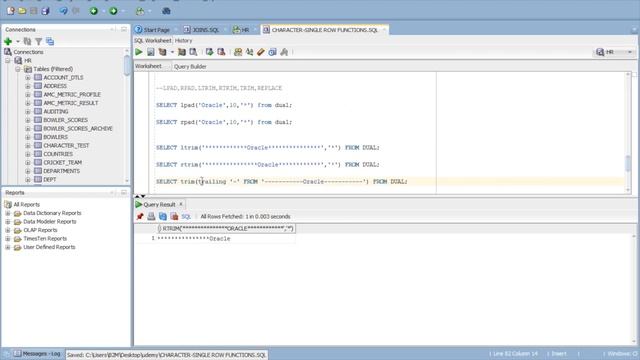
Task: Open the HR connection dropdown at worksheet right
Action: click(614, 52)
